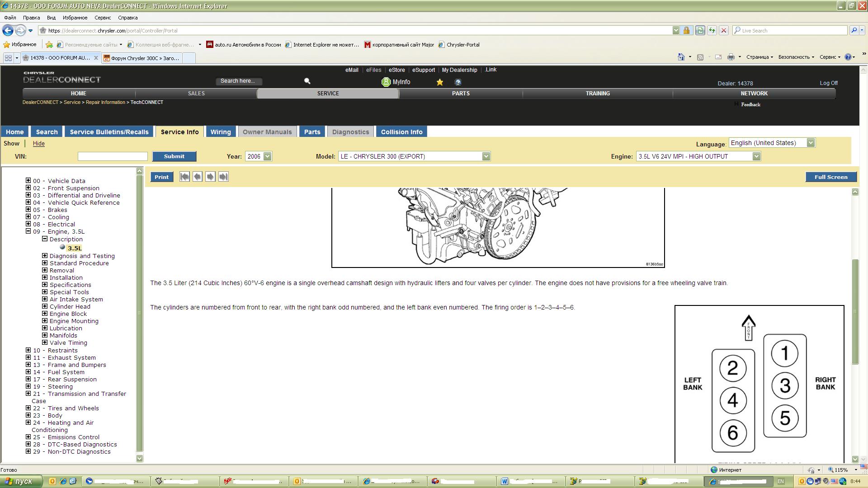The image size is (868, 488).
Task: Open the IE home page icon
Action: (x=681, y=57)
